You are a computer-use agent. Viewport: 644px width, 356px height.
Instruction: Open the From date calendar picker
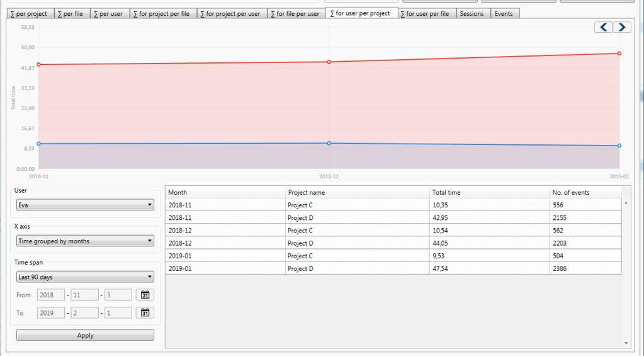point(145,295)
